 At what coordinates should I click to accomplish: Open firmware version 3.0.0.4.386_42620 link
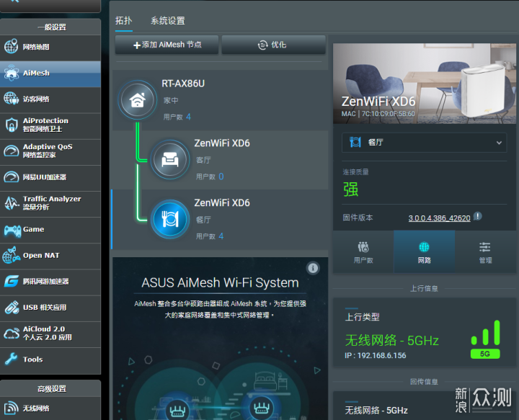439,218
